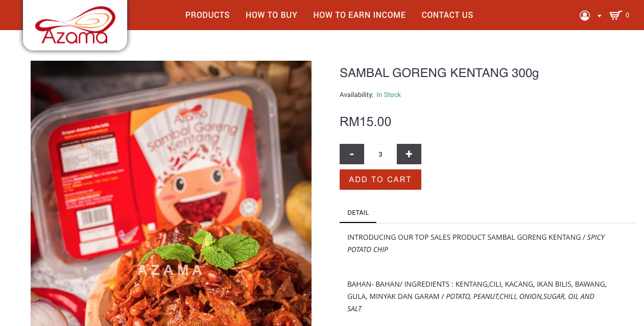Click the In Stock availability text
Screen dimensions: 644x326
[x=389, y=95]
